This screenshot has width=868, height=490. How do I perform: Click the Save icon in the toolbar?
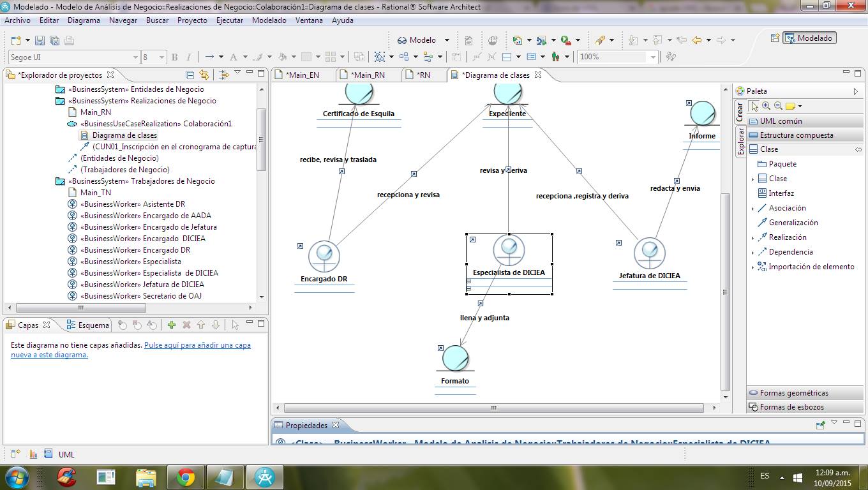pos(40,40)
